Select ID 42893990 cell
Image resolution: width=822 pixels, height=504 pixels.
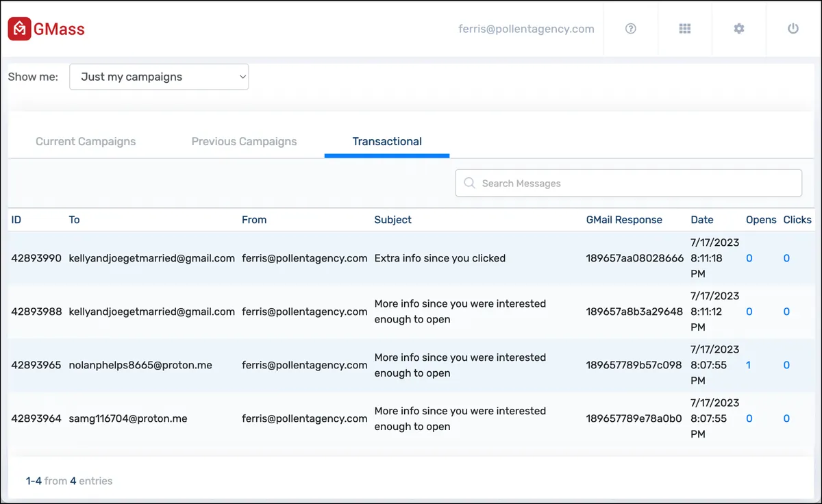click(36, 258)
